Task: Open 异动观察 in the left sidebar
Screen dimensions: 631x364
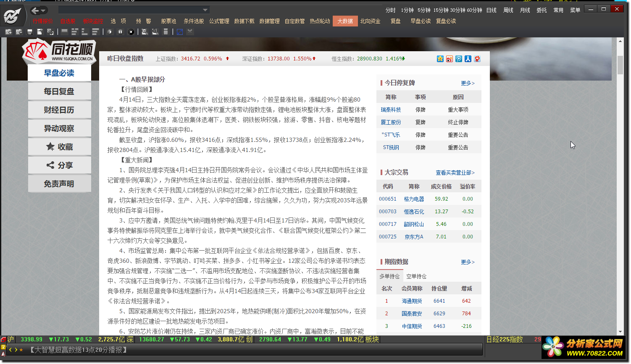Action: tap(59, 128)
